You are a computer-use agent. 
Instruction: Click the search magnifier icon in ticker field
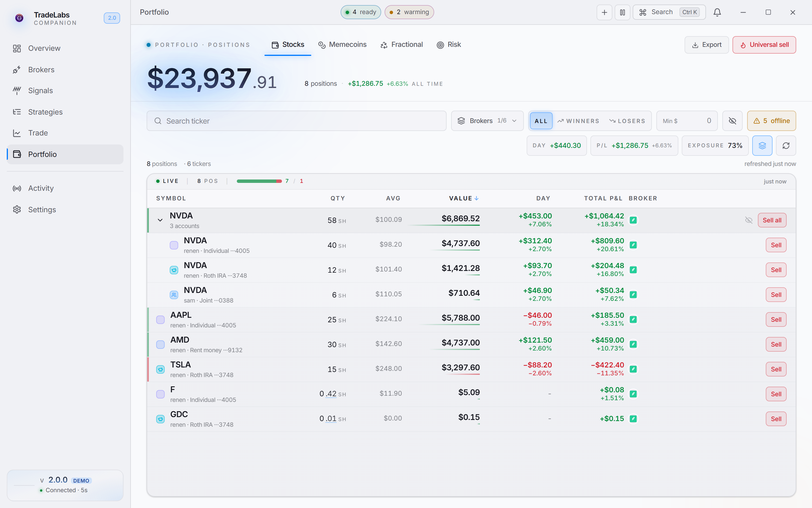pos(158,121)
